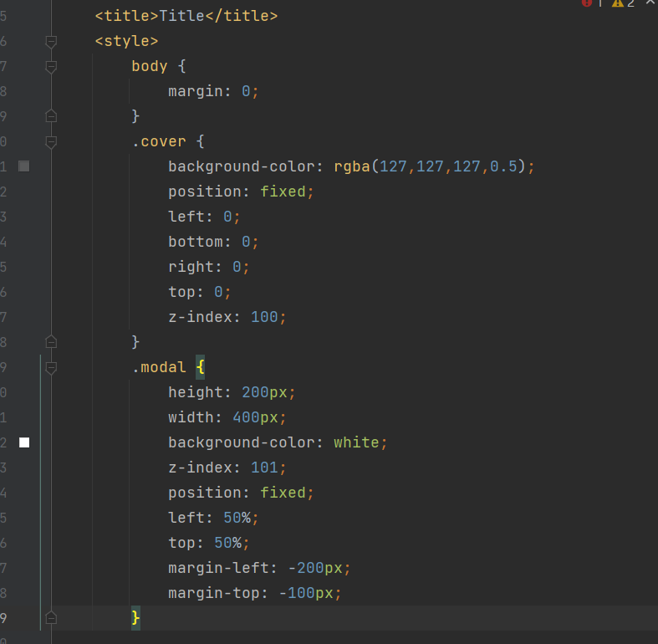Image resolution: width=658 pixels, height=644 pixels.
Task: Click the left: 0 declaration
Action: click(x=204, y=217)
